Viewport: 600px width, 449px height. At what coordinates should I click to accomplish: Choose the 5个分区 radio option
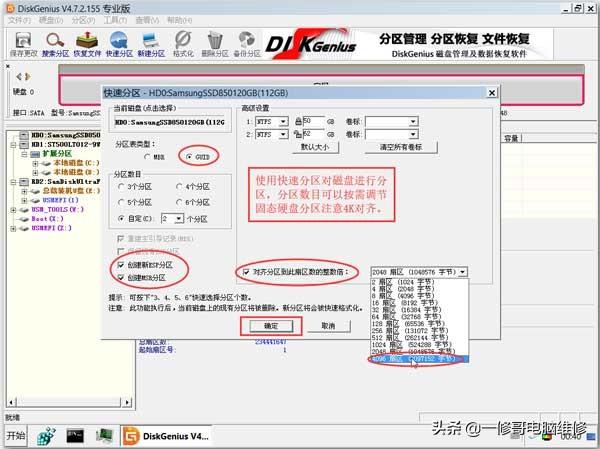(x=121, y=202)
